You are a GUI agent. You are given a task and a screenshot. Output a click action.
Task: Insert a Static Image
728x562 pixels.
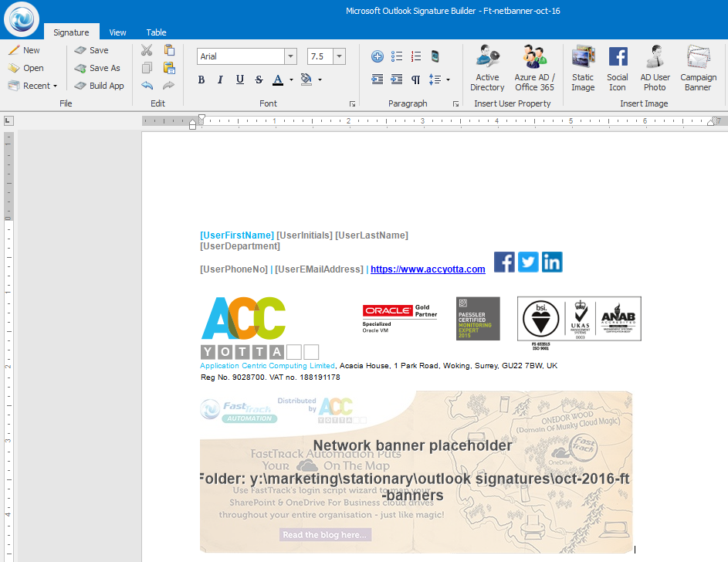583,68
